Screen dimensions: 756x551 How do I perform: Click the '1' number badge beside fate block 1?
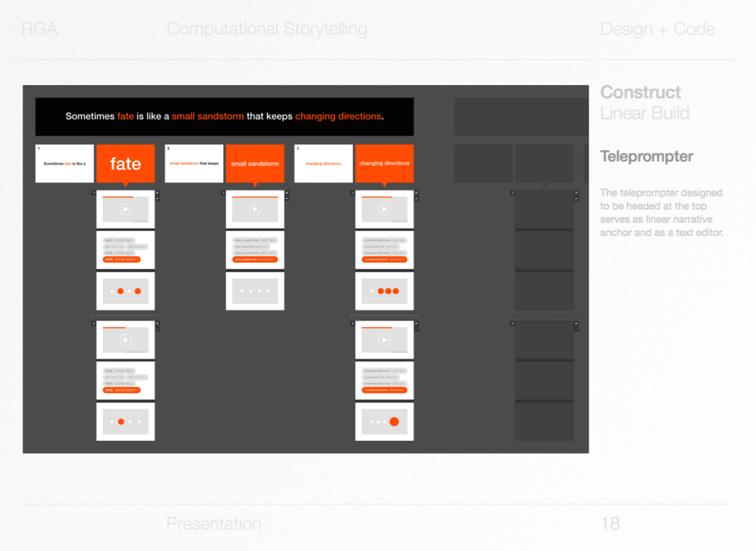[93, 193]
